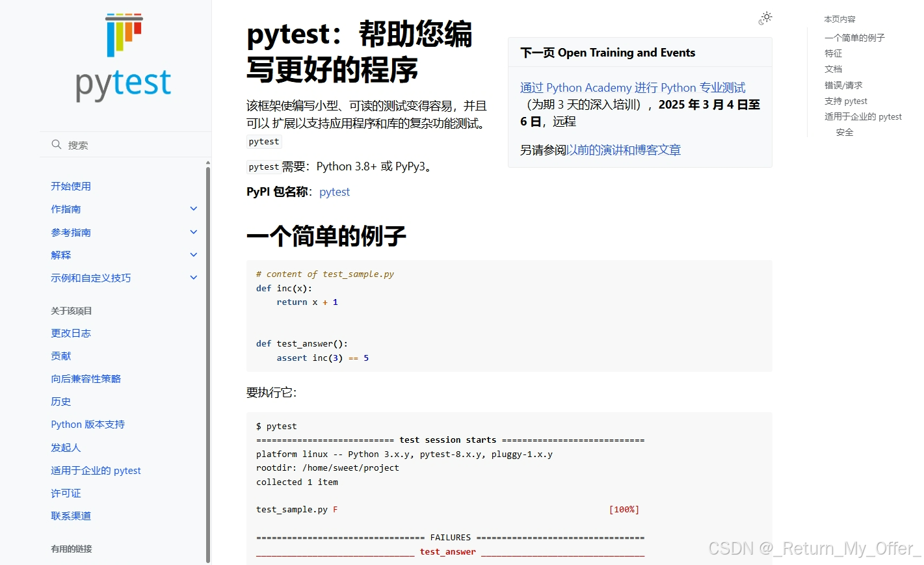The width and height of the screenshot is (924, 565).
Task: Jump to 特征 in page contents
Action: click(833, 53)
